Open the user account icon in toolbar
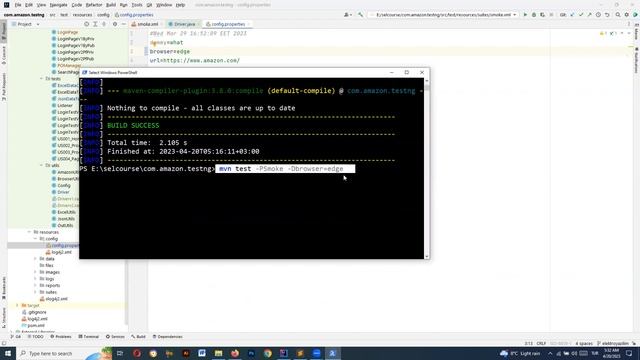Screen dimensions: 640x360 (x=347, y=15)
